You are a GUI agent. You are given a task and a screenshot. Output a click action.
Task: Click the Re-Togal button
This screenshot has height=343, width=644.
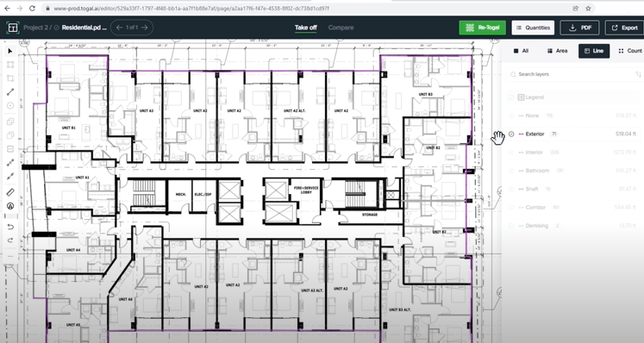(x=482, y=28)
